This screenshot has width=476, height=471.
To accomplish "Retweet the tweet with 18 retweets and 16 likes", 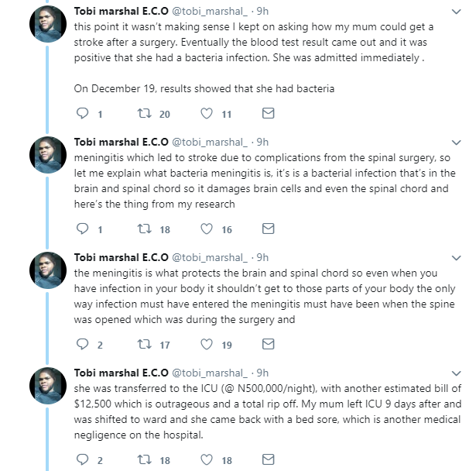I will pyautogui.click(x=144, y=229).
